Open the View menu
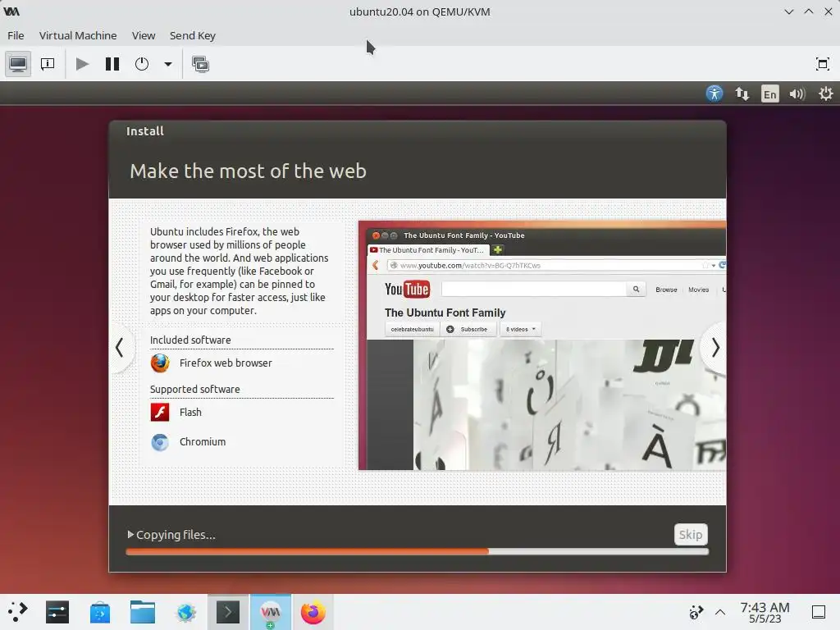The image size is (840, 630). point(144,35)
